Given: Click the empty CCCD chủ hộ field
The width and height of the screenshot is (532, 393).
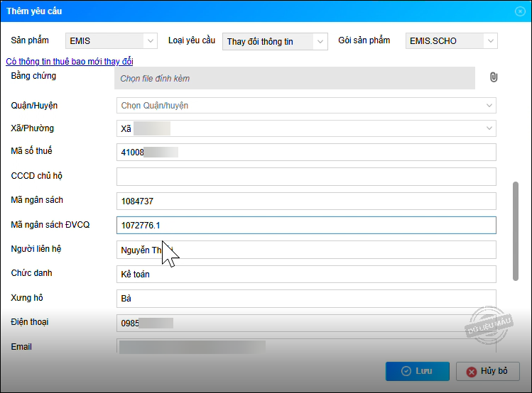Looking at the screenshot, I should click(x=305, y=177).
